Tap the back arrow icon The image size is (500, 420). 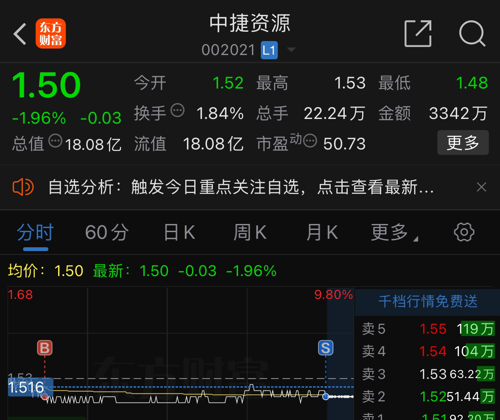(20, 34)
